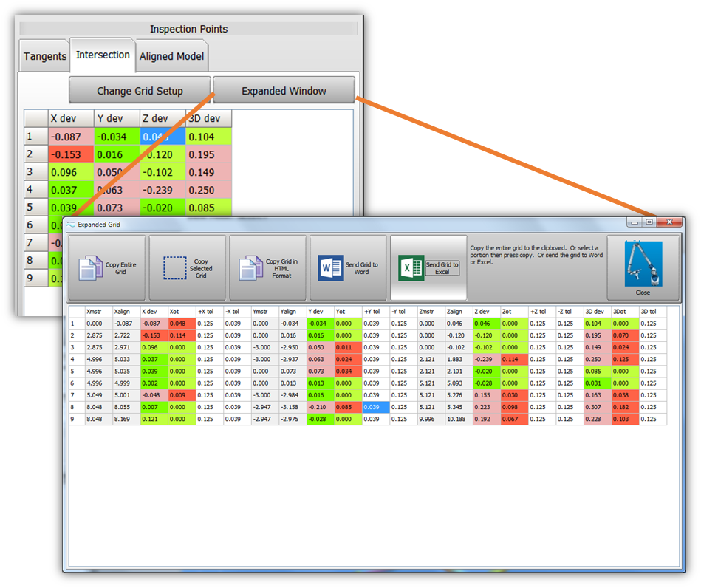Screen dimensions: 701x588
Task: Select the Intersection tab
Action: [x=103, y=55]
